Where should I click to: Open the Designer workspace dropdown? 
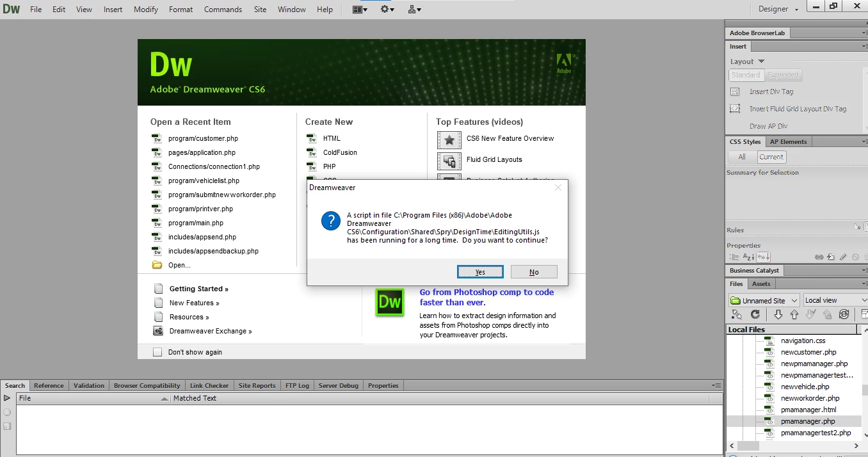(x=778, y=9)
